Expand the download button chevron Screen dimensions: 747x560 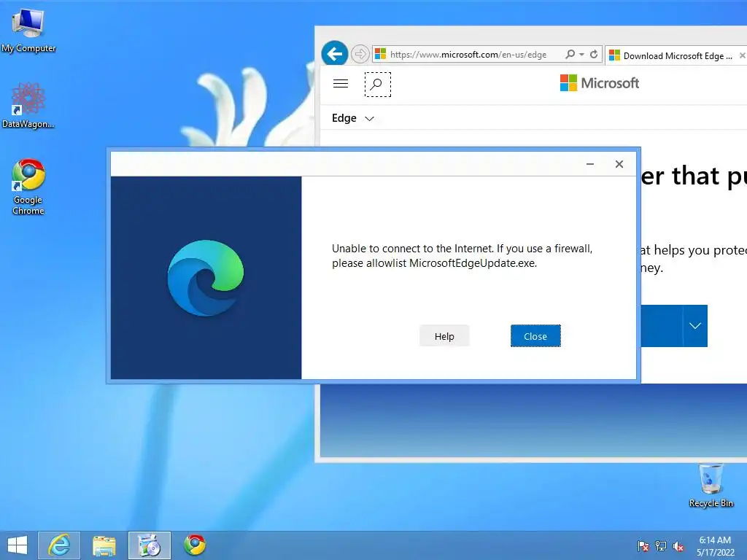click(x=695, y=326)
